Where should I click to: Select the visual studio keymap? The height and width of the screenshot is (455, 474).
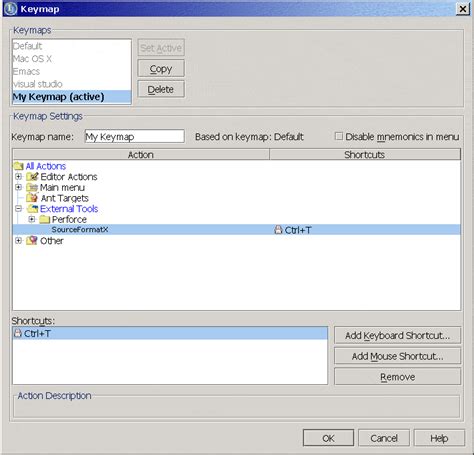coord(72,84)
